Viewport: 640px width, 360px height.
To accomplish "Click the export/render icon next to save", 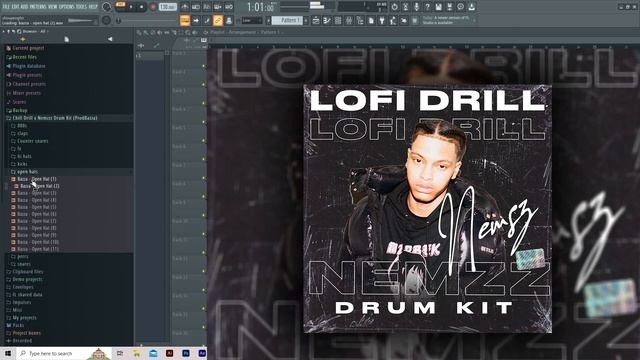I will click(449, 7).
